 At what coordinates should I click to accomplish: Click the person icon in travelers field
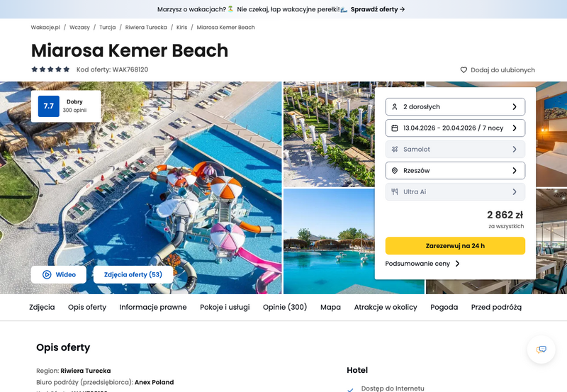click(x=395, y=106)
